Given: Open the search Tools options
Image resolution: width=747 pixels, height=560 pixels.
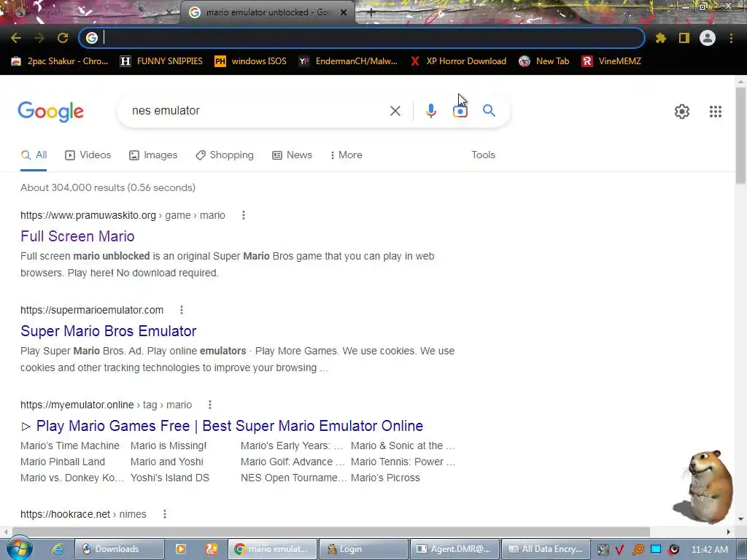Looking at the screenshot, I should point(483,155).
